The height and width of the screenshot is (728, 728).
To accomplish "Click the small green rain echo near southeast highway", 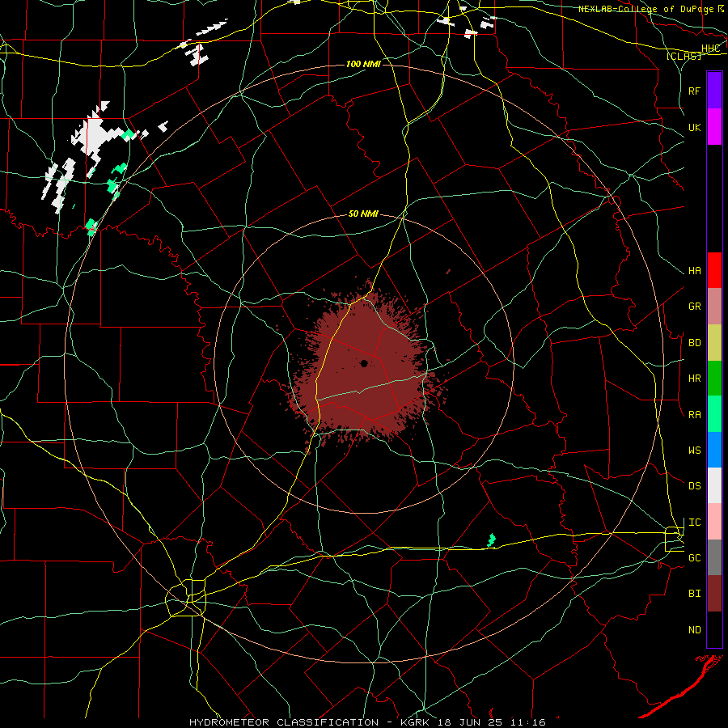I will 491,540.
